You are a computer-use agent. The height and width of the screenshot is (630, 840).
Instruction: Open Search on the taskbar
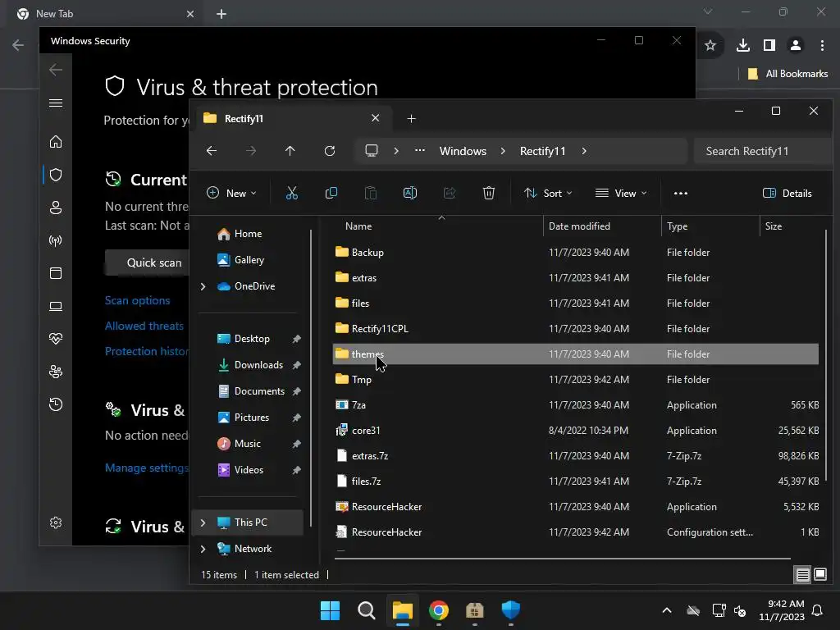(367, 610)
